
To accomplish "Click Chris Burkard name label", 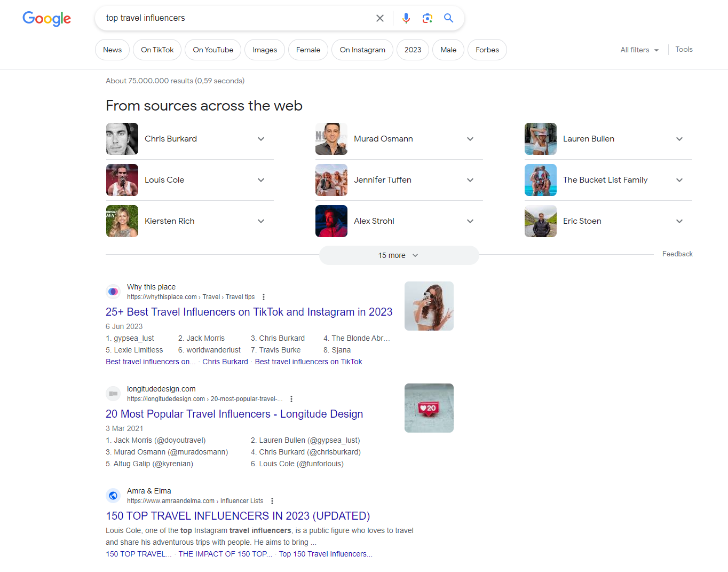I will point(171,139).
